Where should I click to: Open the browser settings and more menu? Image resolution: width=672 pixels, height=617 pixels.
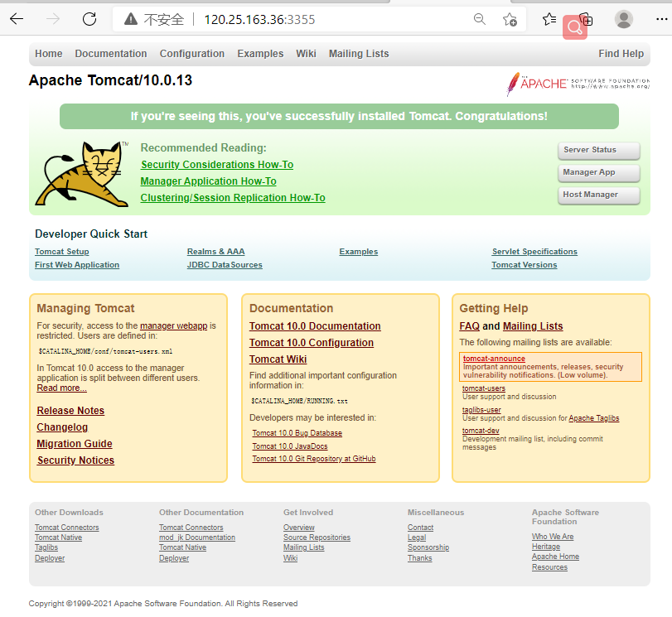[x=662, y=19]
